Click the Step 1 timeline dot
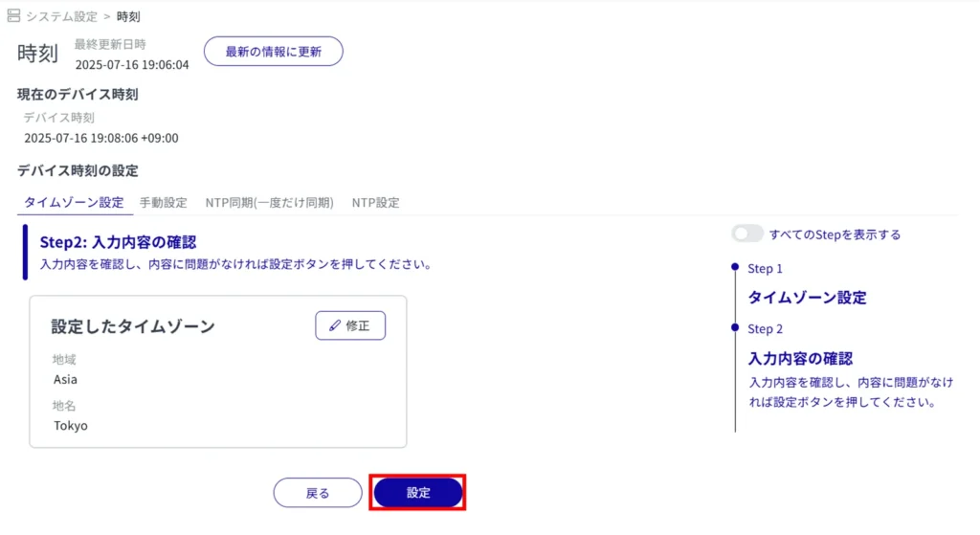 point(735,267)
